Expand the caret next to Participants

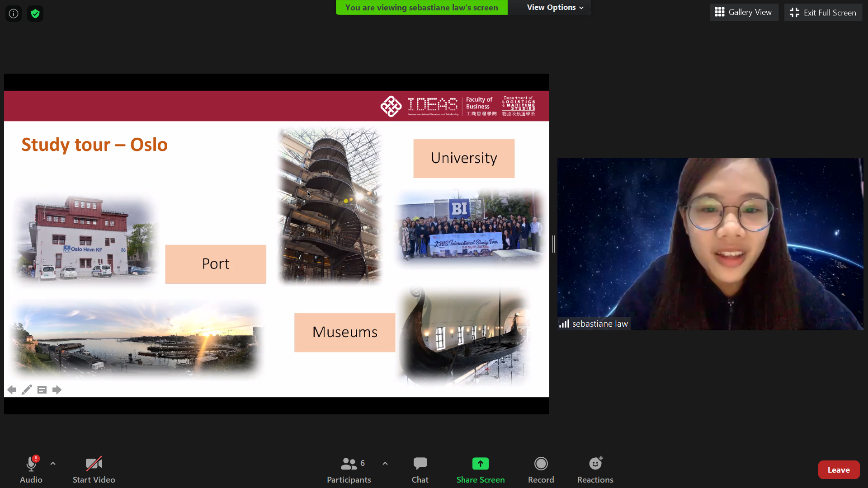pyautogui.click(x=385, y=464)
